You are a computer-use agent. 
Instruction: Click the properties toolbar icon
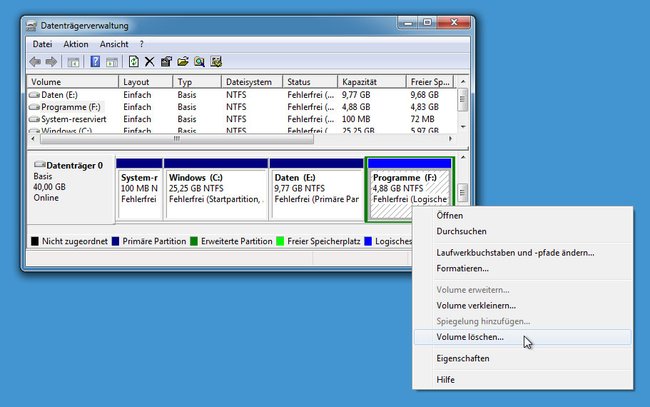coord(166,62)
